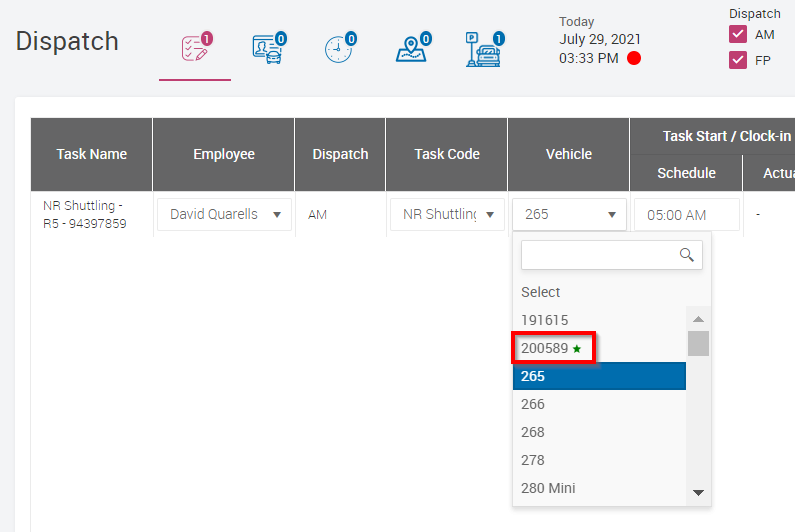Open the driver and vehicle assignment icon
The width and height of the screenshot is (795, 532).
(x=269, y=48)
